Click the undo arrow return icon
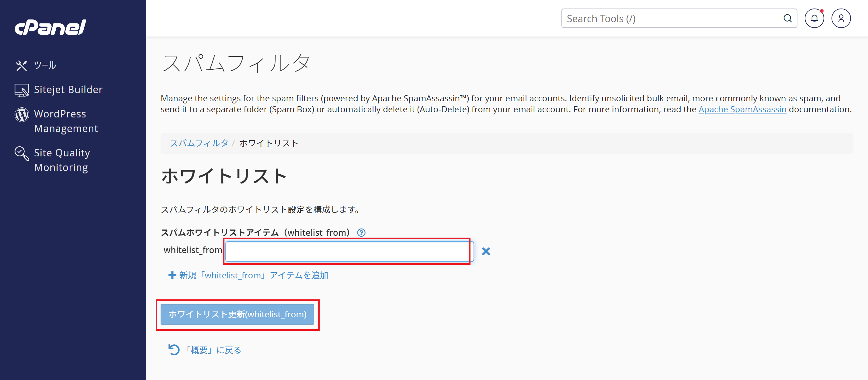Screen dimensions: 868x380 click(x=174, y=350)
